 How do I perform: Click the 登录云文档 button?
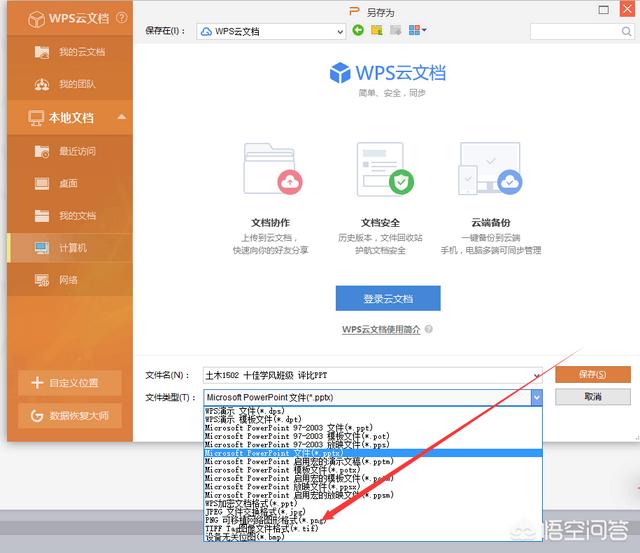pos(387,298)
